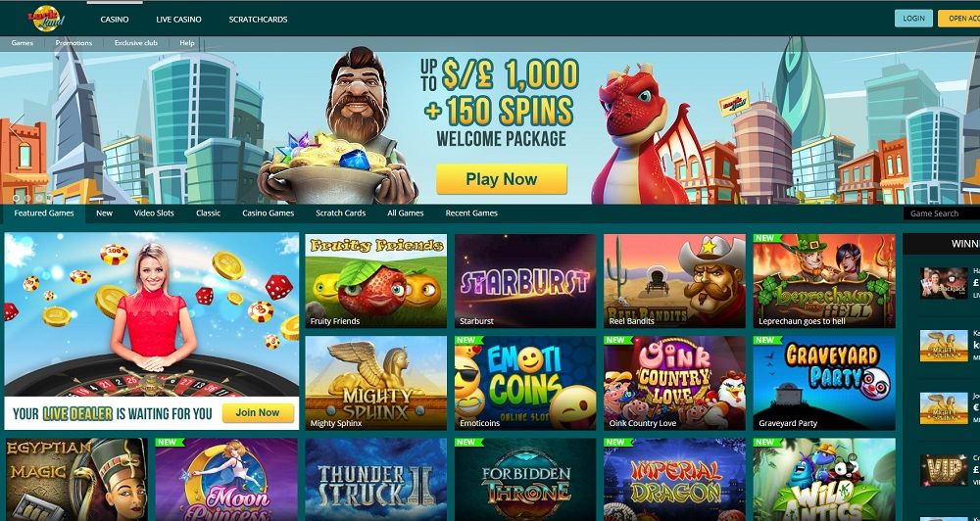Screen dimensions: 980x521
Task: Open the Starburst game thumbnail
Action: [x=525, y=281]
